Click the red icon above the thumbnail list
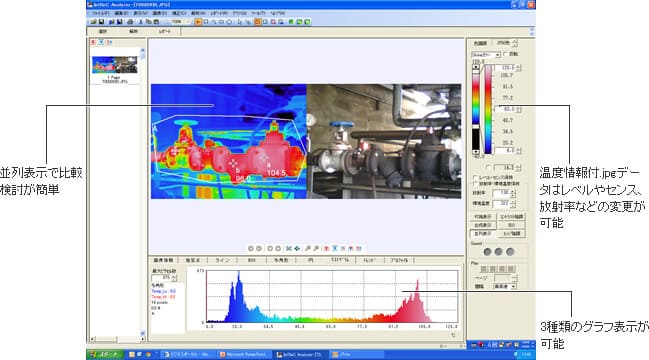Image resolution: width=649 pixels, height=360 pixels. [x=93, y=42]
